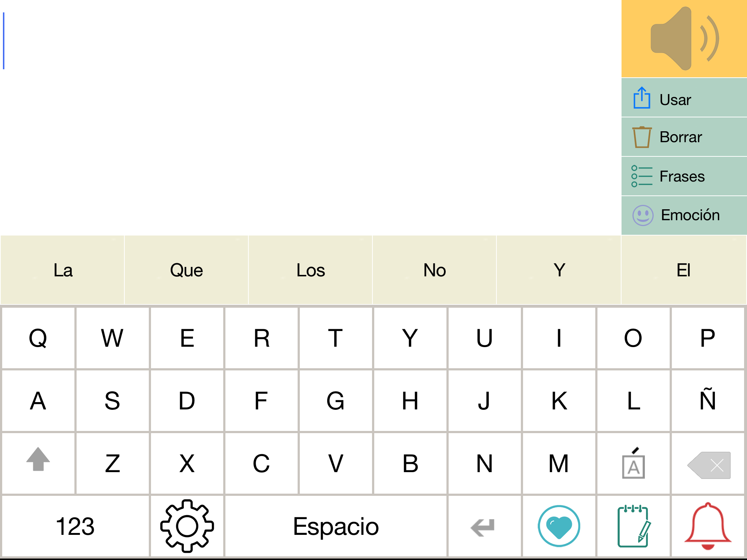
Task: Tap the accented letter key
Action: 634,464
